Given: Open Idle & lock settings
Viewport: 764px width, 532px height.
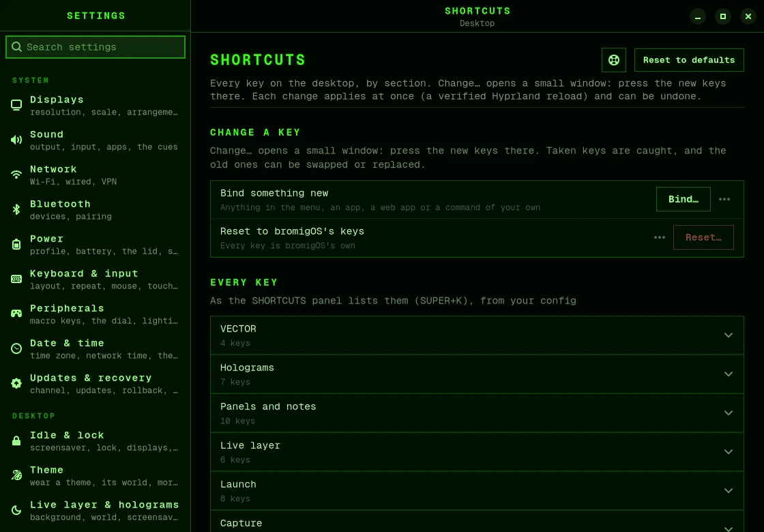Looking at the screenshot, I should pos(95,441).
